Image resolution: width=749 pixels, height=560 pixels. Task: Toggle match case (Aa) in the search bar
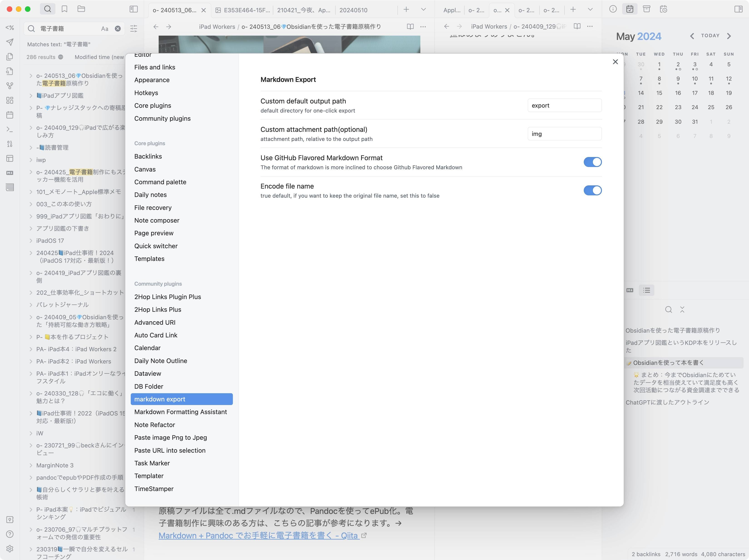coord(104,28)
